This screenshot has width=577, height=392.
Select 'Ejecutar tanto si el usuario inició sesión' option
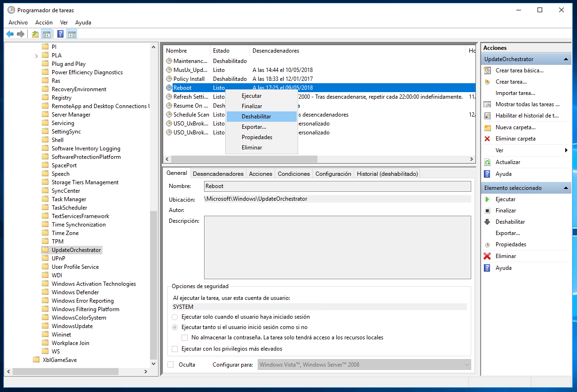175,327
